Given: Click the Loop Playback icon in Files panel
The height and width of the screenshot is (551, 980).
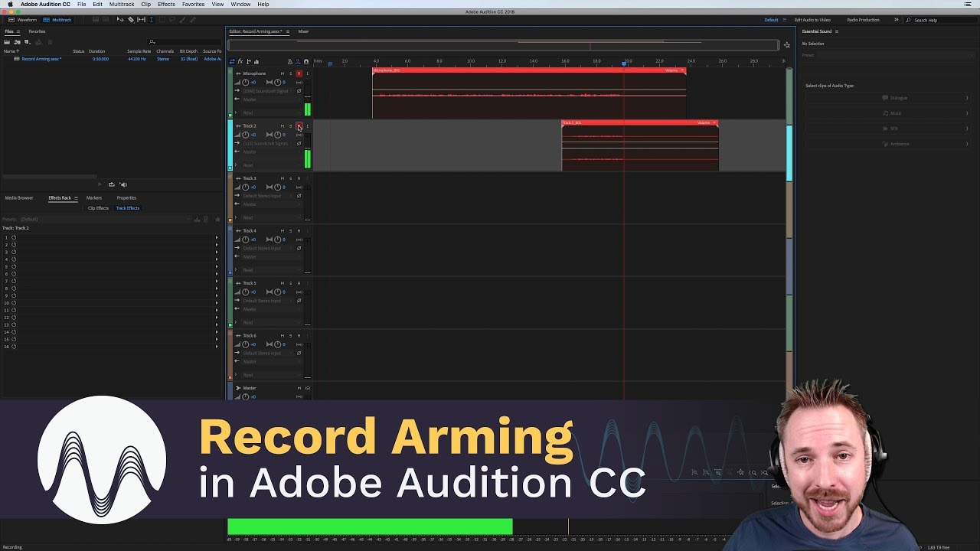Looking at the screenshot, I should tap(112, 184).
